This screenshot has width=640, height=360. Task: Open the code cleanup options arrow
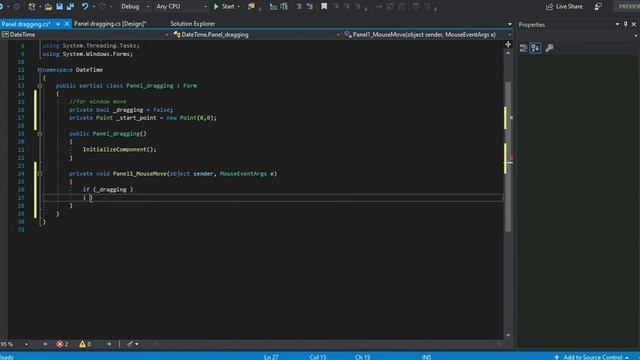(137, 344)
